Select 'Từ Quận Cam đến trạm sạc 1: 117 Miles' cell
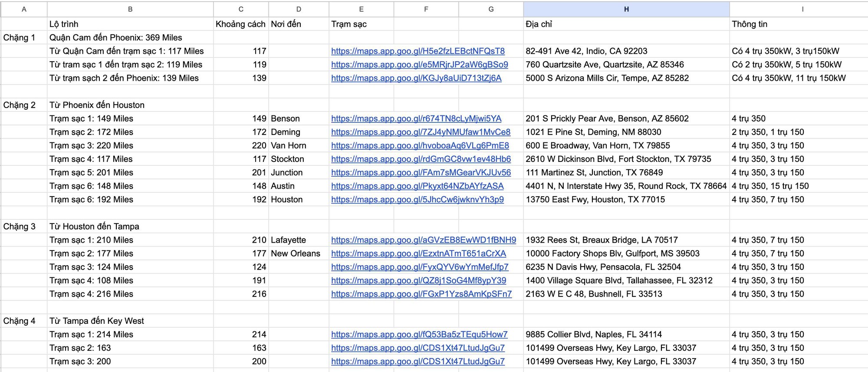Image resolution: width=868 pixels, height=372 pixels. click(x=130, y=51)
